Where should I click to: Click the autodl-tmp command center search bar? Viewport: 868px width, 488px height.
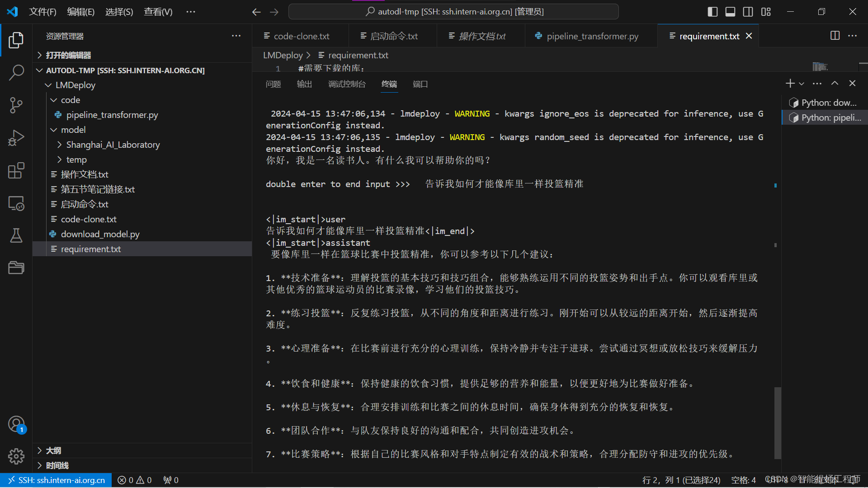click(x=453, y=11)
